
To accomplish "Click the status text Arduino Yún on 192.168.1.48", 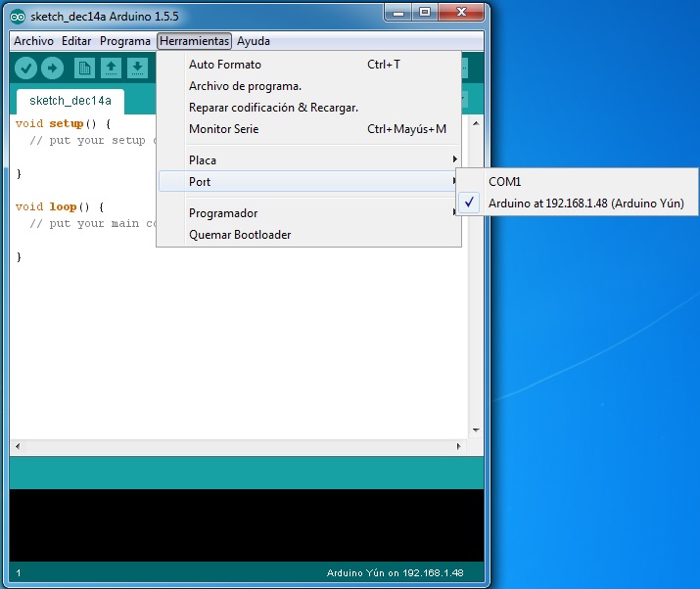I will 396,573.
